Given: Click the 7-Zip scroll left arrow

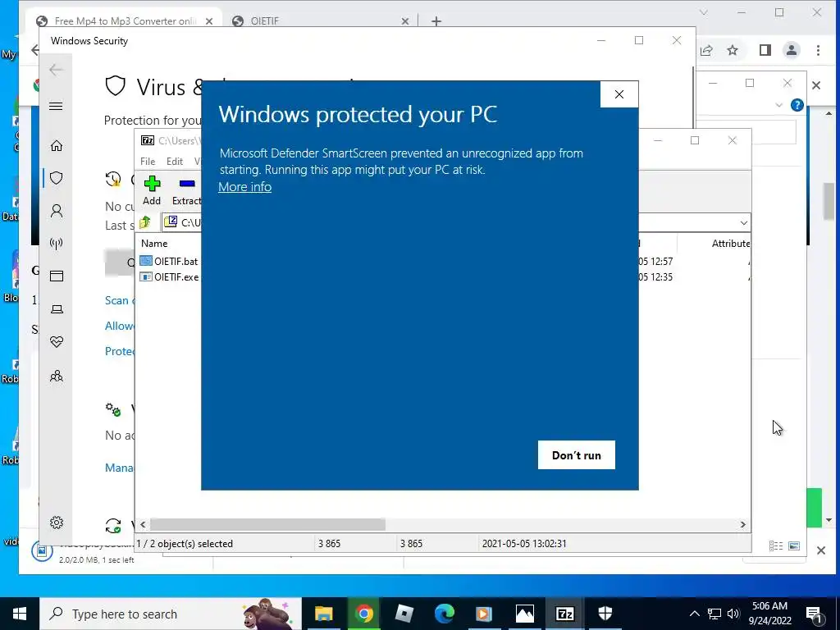Looking at the screenshot, I should click(x=143, y=524).
